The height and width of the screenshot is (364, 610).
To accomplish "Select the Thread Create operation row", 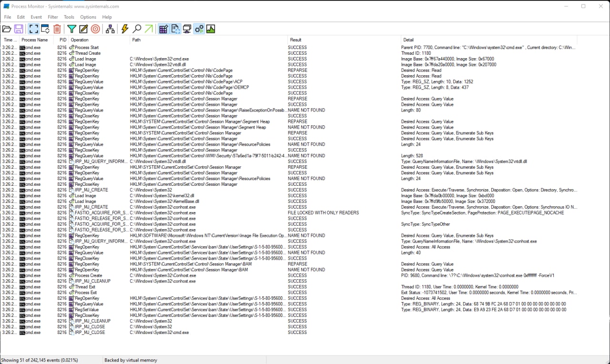I will click(289, 53).
